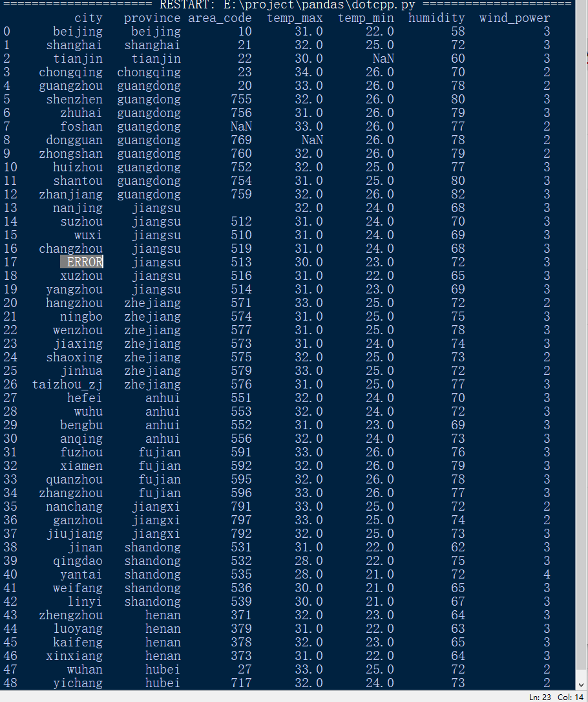This screenshot has height=702, width=588.
Task: Click the row index 48 at the bottom
Action: [10, 683]
